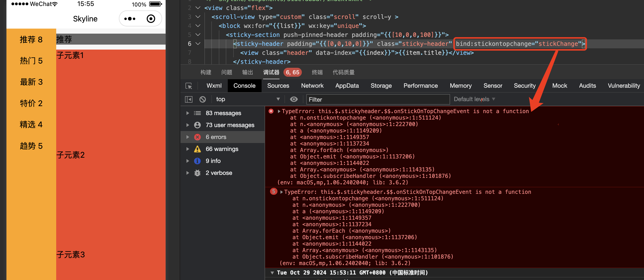Open the mini program three-dots menu
This screenshot has width=644, height=280.
(130, 19)
